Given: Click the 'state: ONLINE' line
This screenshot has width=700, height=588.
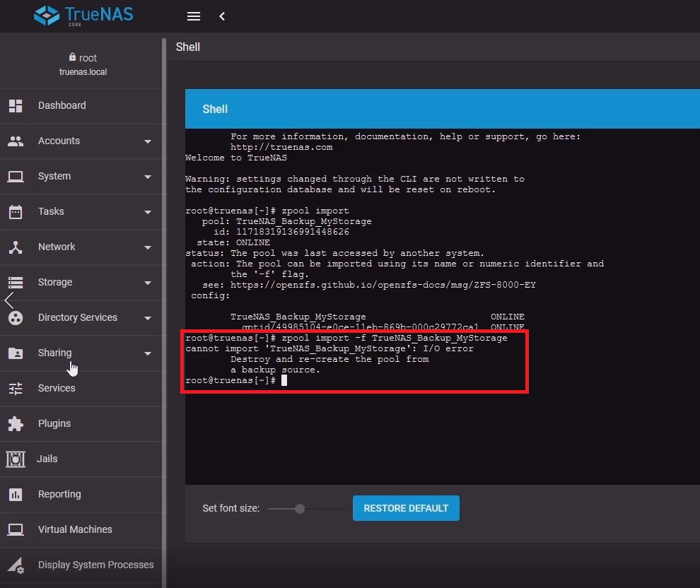Looking at the screenshot, I should (x=233, y=242).
